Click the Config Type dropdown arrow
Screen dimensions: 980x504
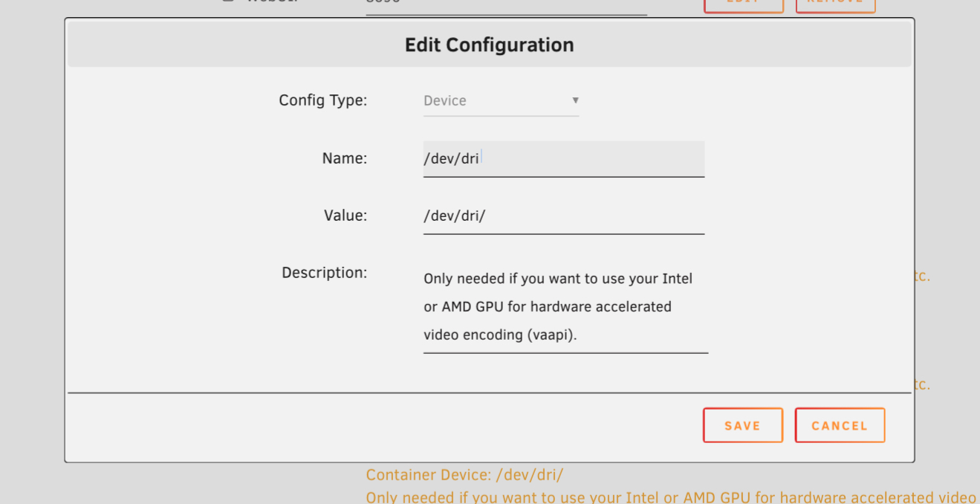pos(575,100)
